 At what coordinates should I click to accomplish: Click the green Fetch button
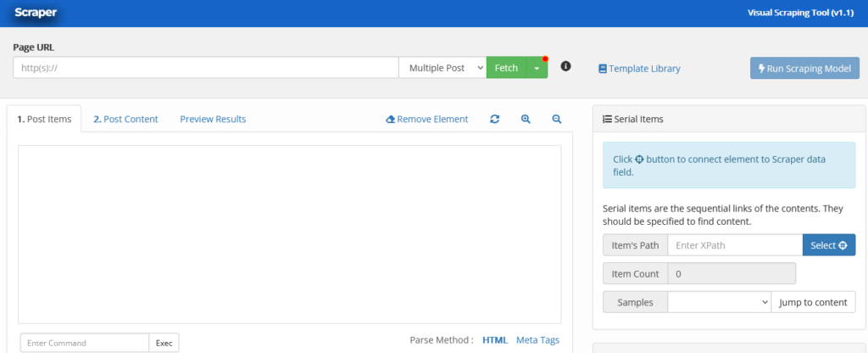pyautogui.click(x=506, y=68)
